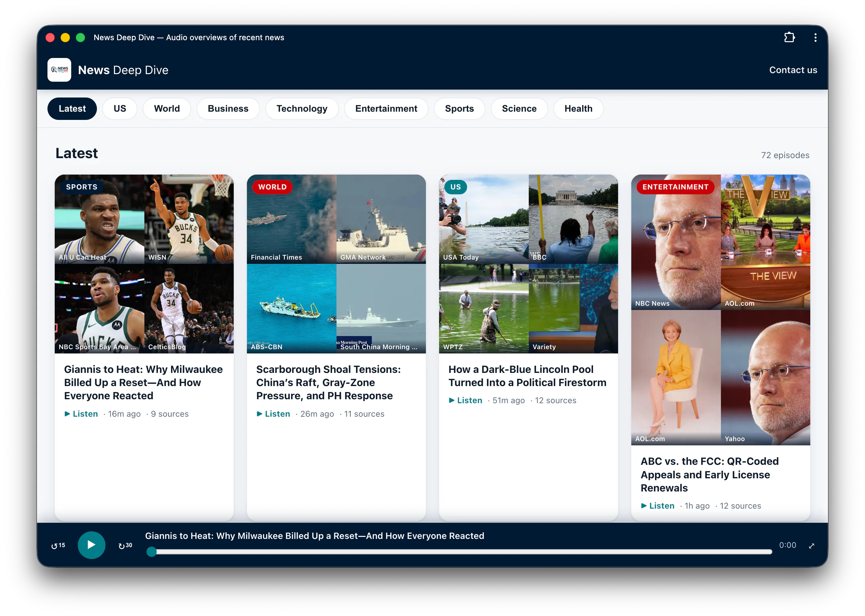865x616 pixels.
Task: Click the US badge on Lincoln Pool card
Action: (456, 187)
